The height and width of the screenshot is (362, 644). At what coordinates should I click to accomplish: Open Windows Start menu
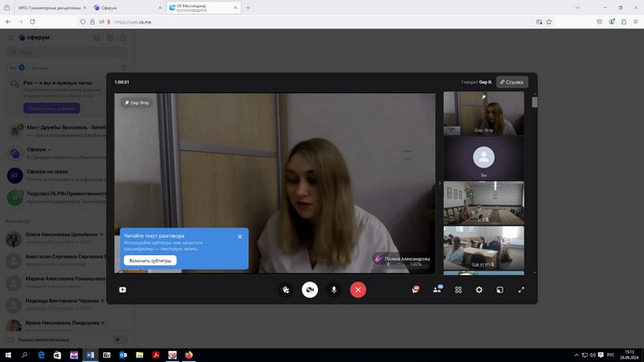tap(8, 355)
